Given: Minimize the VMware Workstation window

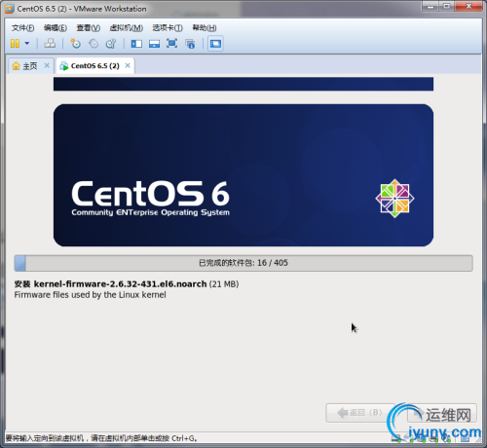Looking at the screenshot, I should click(x=431, y=7).
